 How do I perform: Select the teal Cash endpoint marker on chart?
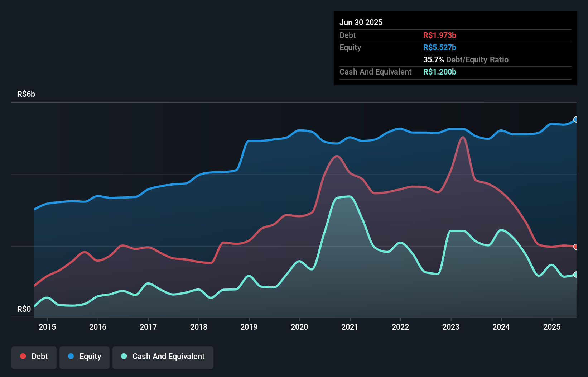click(575, 275)
